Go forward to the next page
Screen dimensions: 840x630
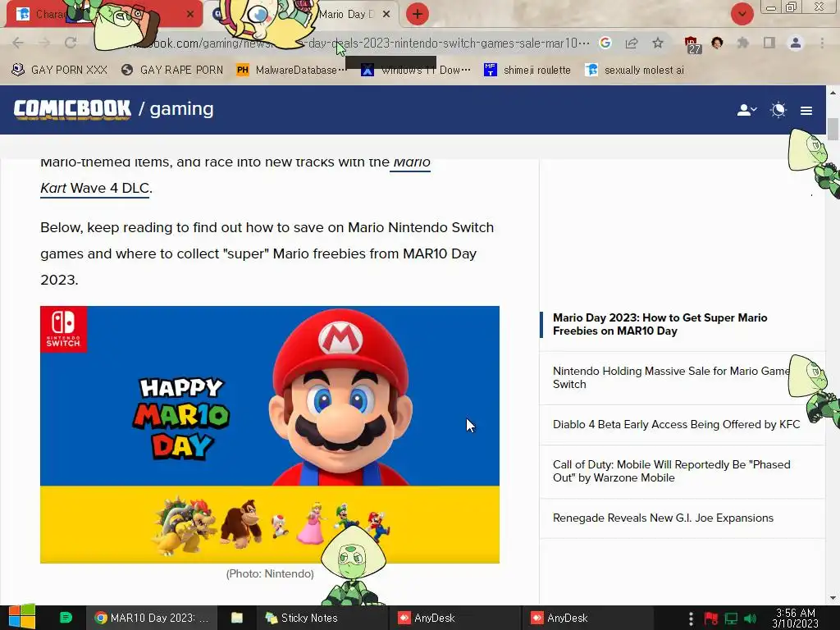click(44, 43)
